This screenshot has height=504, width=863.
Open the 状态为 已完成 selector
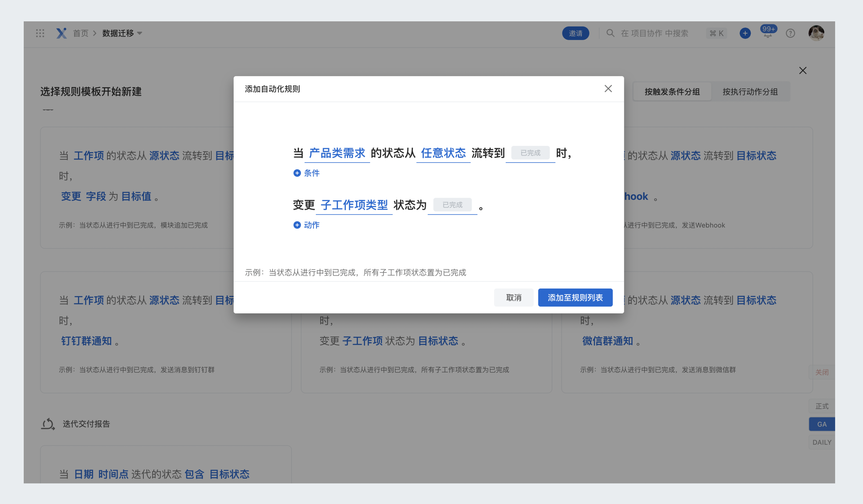point(452,205)
